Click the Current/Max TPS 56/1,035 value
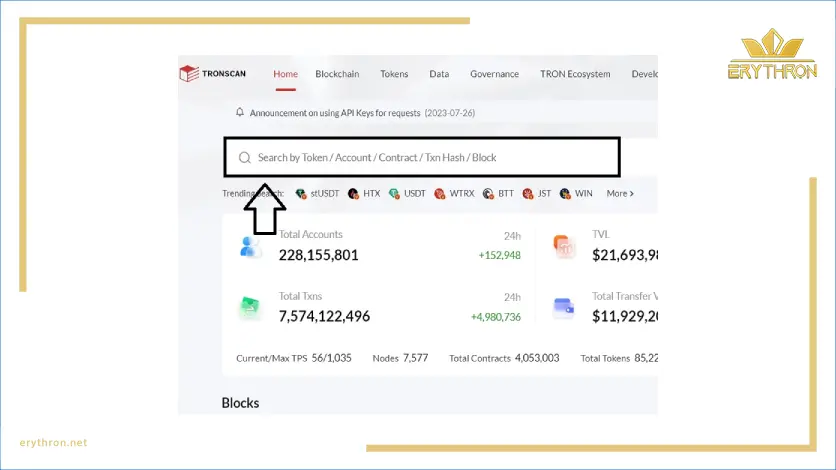The image size is (836, 470). pyautogui.click(x=332, y=358)
